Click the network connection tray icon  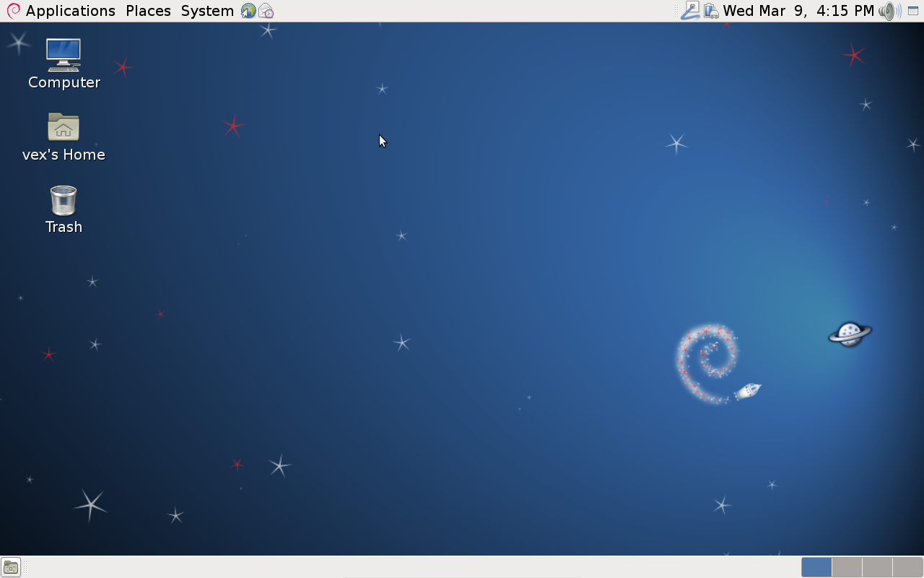[690, 11]
